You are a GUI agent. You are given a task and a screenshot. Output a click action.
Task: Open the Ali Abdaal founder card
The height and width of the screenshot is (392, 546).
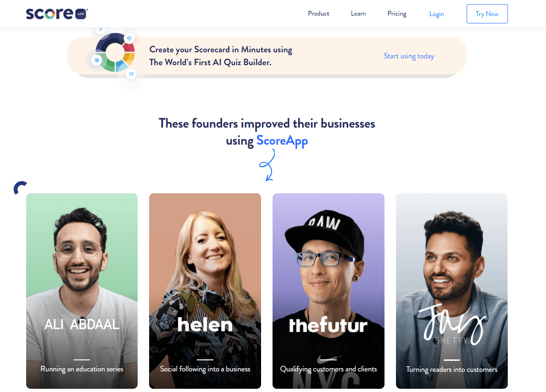point(82,291)
